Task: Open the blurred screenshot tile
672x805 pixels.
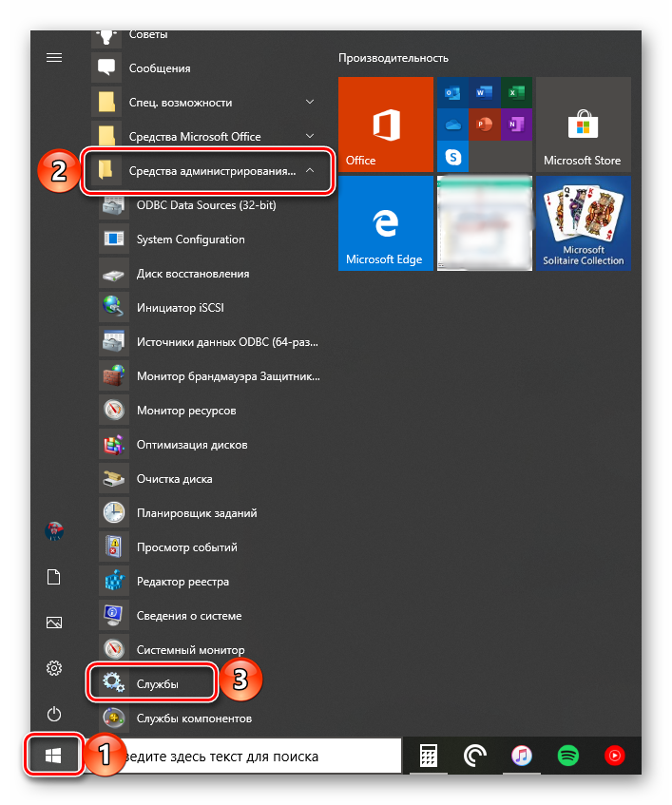Action: (485, 223)
